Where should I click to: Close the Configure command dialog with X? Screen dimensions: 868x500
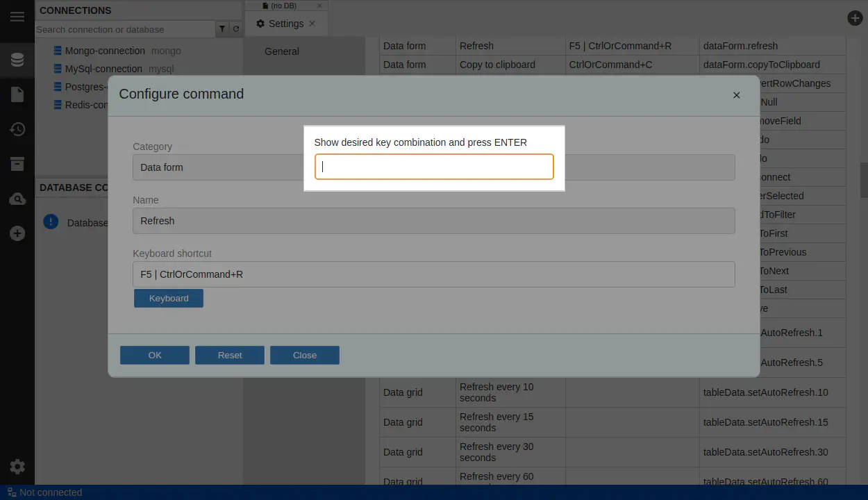736,95
